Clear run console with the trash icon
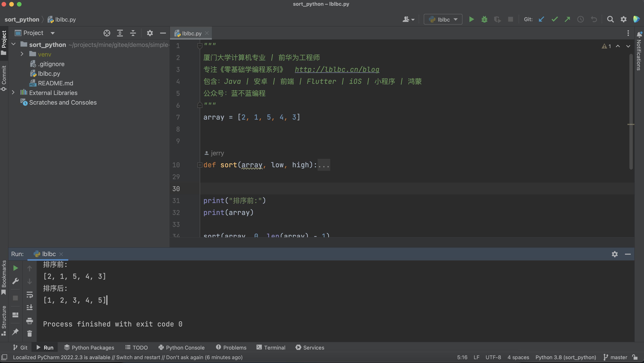The height and width of the screenshot is (363, 644). [29, 334]
